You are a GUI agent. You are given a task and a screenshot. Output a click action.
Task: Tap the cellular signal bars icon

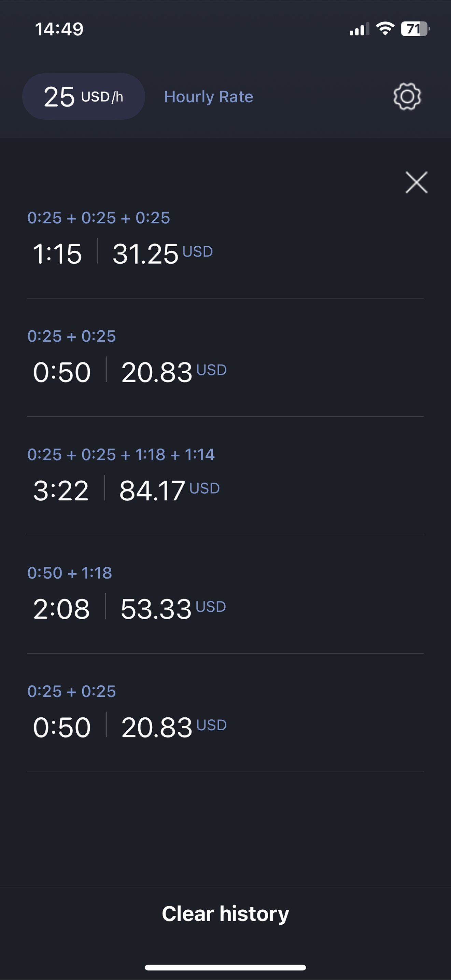point(359,29)
